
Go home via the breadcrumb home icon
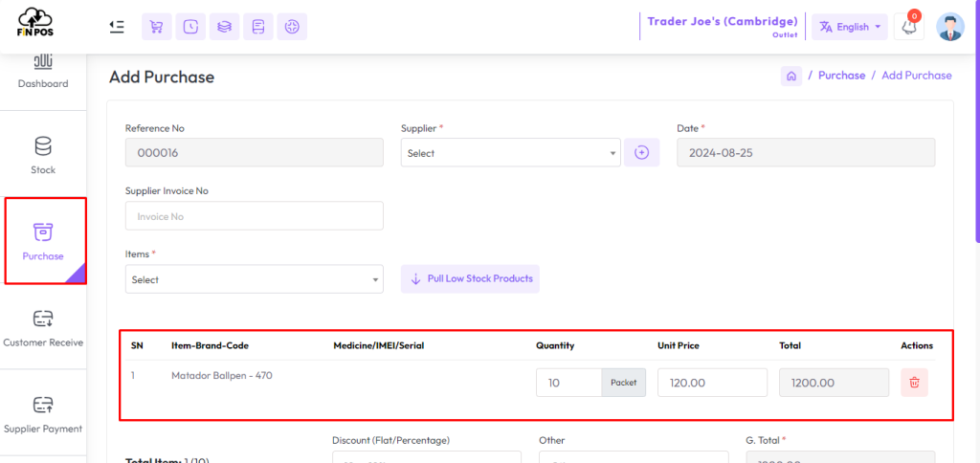pyautogui.click(x=791, y=76)
